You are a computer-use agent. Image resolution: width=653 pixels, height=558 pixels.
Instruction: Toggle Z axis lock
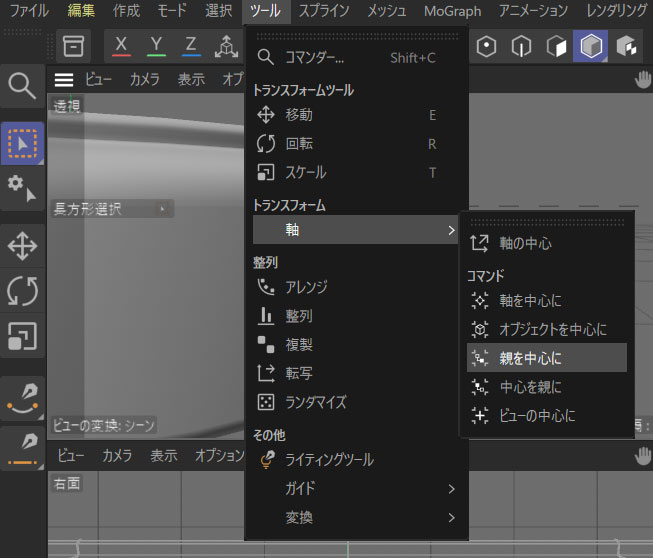pos(190,46)
